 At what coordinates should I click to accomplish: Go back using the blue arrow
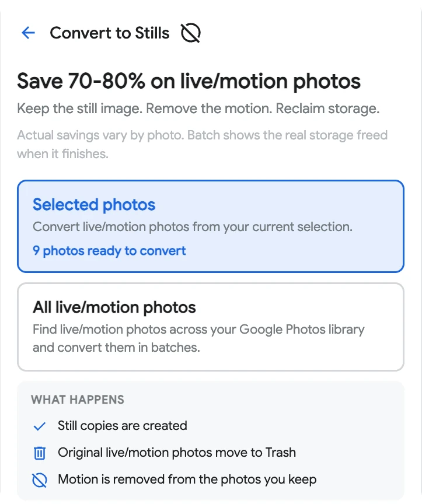pyautogui.click(x=28, y=33)
